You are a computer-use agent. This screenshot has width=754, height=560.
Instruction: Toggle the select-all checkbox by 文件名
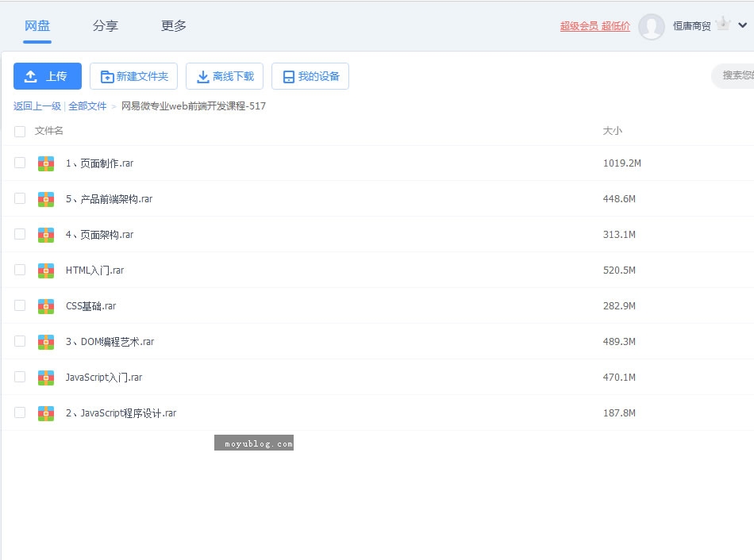click(20, 131)
